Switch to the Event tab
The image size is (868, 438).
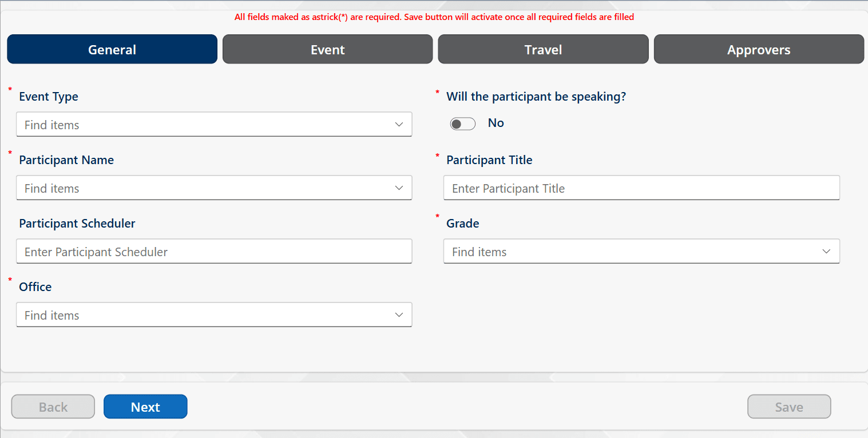pyautogui.click(x=328, y=49)
